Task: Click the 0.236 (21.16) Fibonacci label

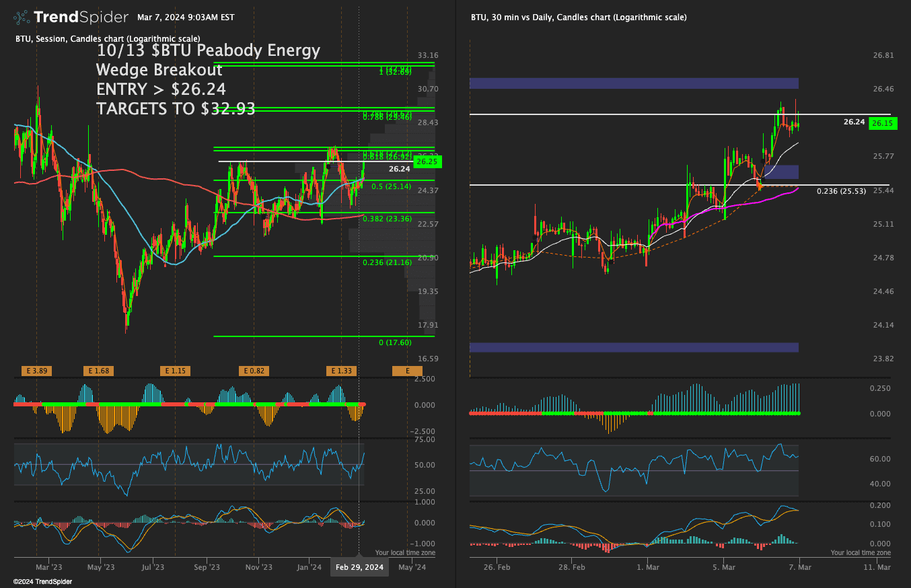Action: pyautogui.click(x=387, y=262)
